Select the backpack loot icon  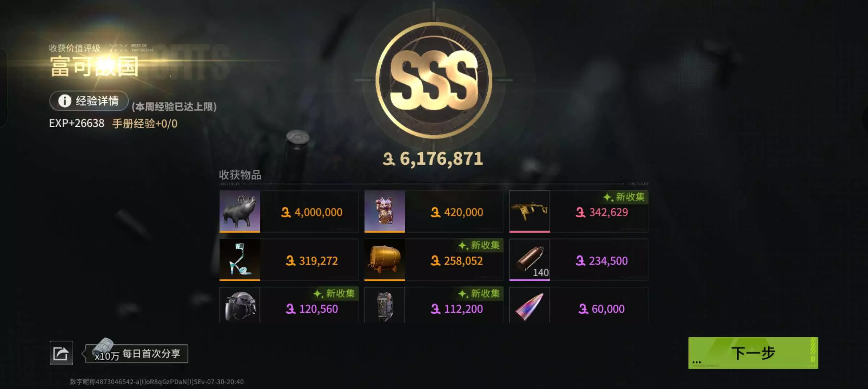385,305
